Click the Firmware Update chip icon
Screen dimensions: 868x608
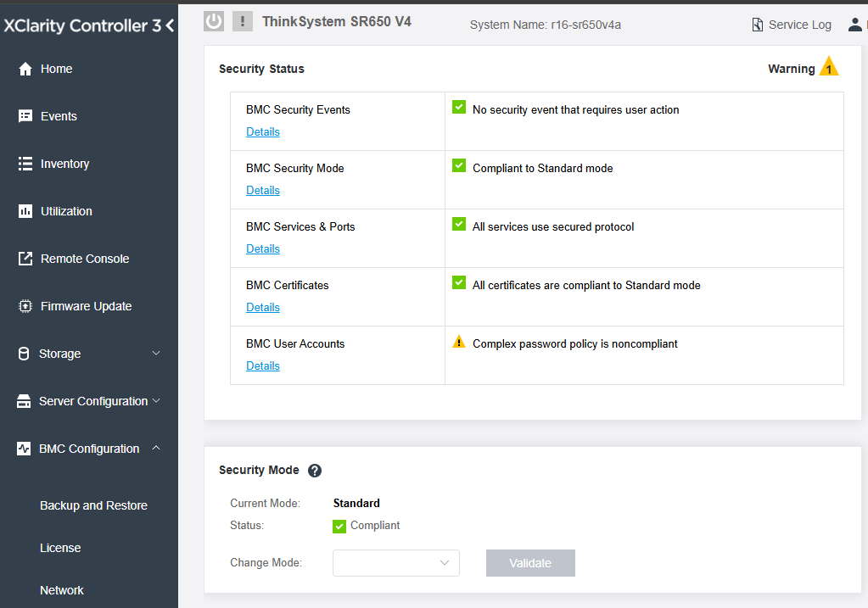(25, 306)
